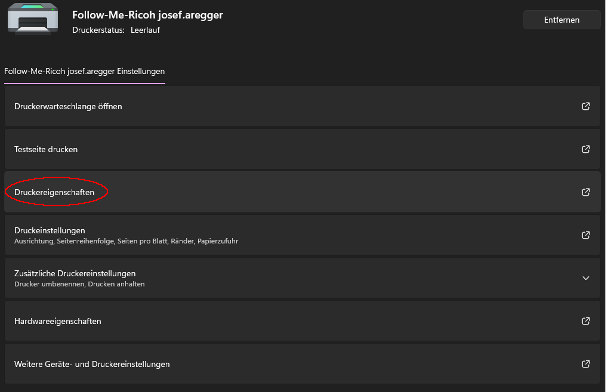Screen dimensions: 606x392
Task: Click external link icon for Testseite drucken
Action: click(x=586, y=149)
